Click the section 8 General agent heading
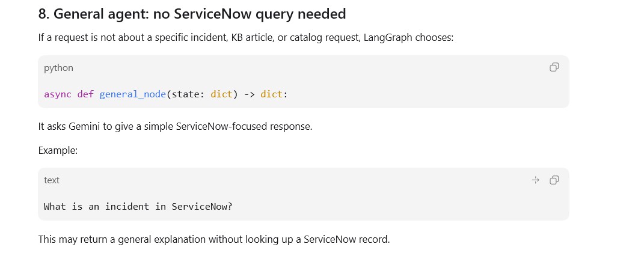 point(192,14)
